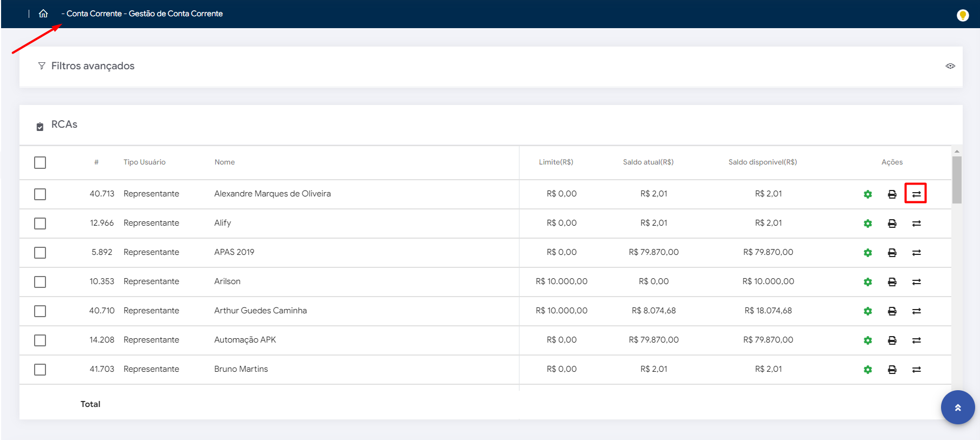The image size is (980, 440).
Task: Select checkbox for Alify row
Action: pyautogui.click(x=40, y=224)
